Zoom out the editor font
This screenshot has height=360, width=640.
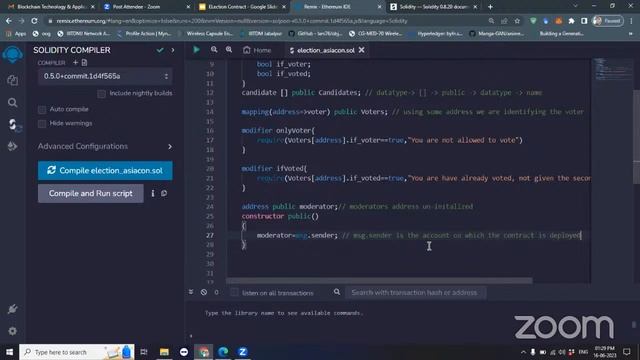pos(214,50)
